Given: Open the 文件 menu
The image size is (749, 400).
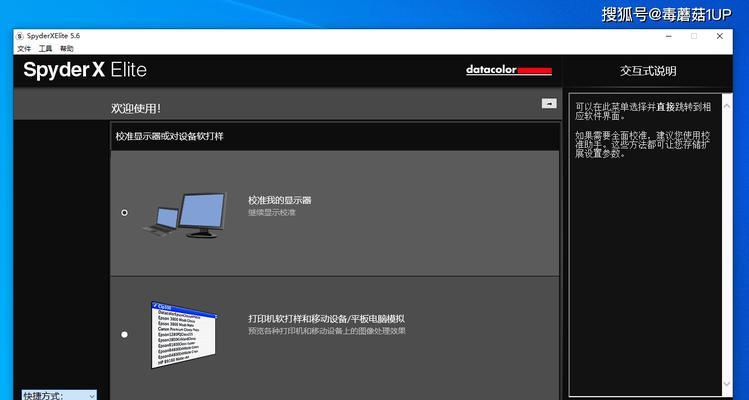Looking at the screenshot, I should 24,49.
